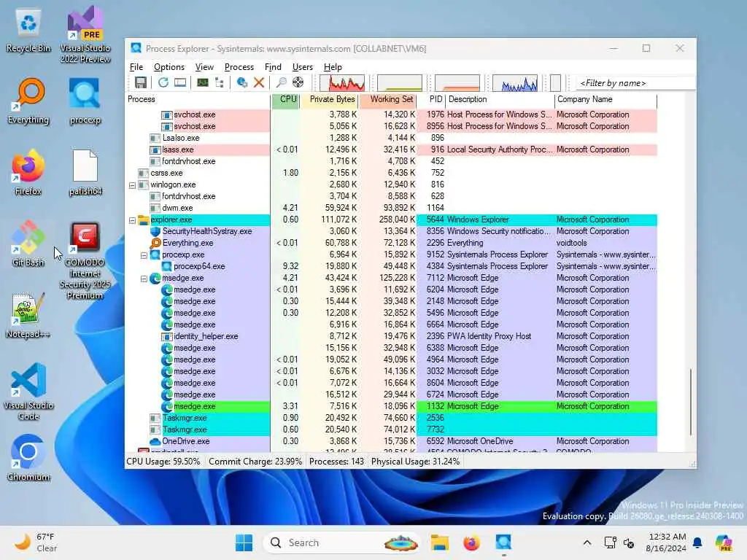This screenshot has width=747, height=560.
Task: Click the blue I/O activity graph
Action: click(x=515, y=83)
